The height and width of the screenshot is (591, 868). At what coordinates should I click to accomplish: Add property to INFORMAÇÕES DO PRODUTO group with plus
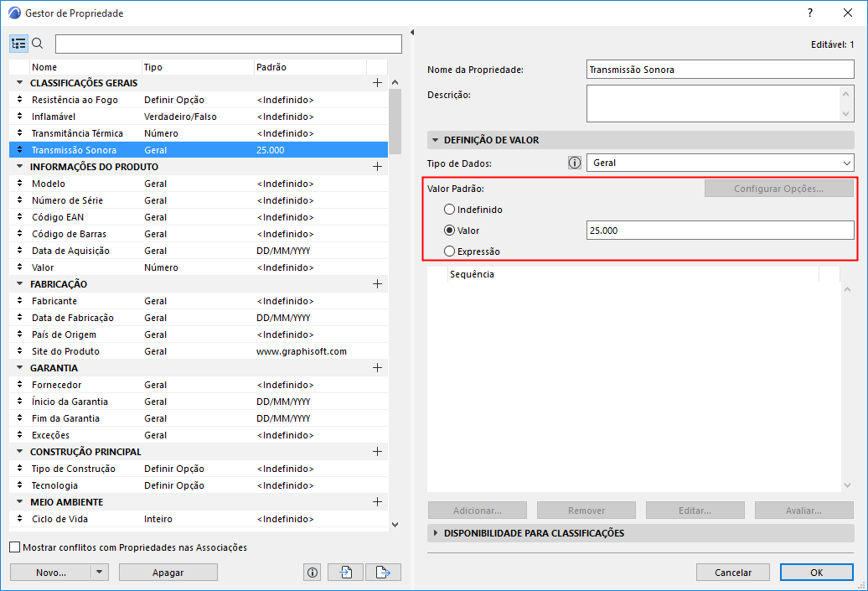pyautogui.click(x=378, y=167)
